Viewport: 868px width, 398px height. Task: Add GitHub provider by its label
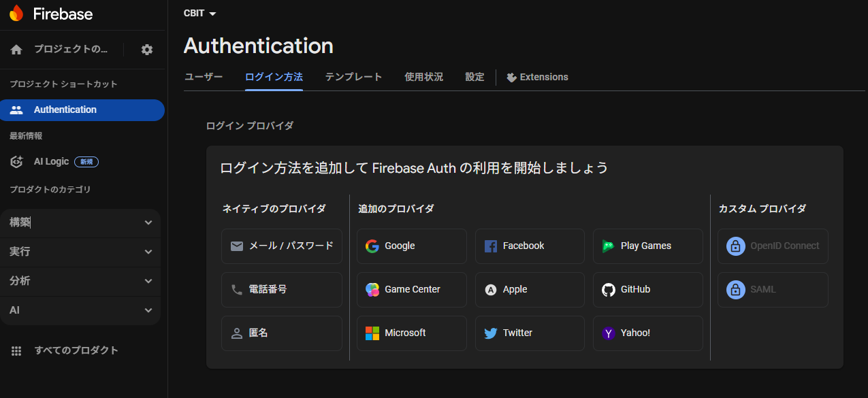click(636, 290)
